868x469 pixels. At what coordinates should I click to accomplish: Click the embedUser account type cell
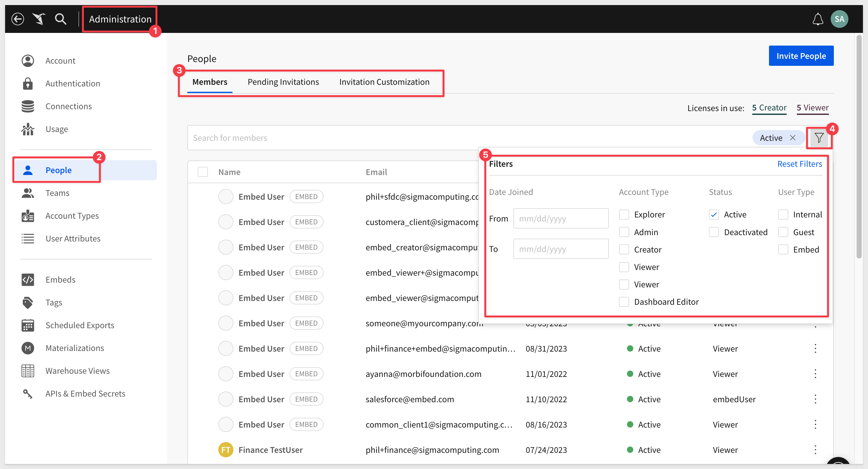point(734,399)
